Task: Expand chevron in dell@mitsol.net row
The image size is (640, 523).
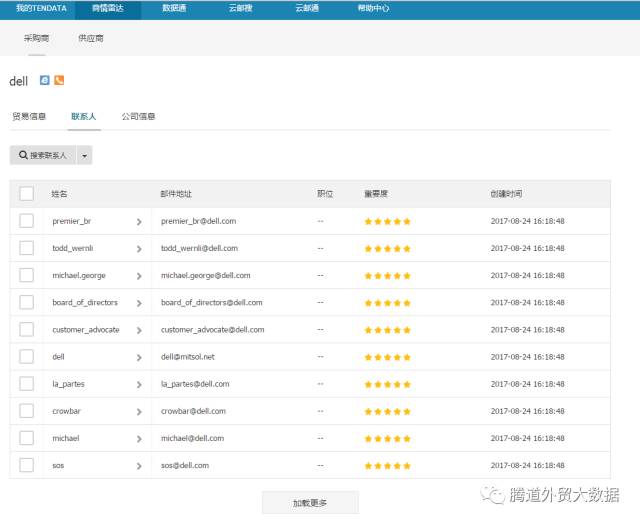Action: tap(139, 357)
